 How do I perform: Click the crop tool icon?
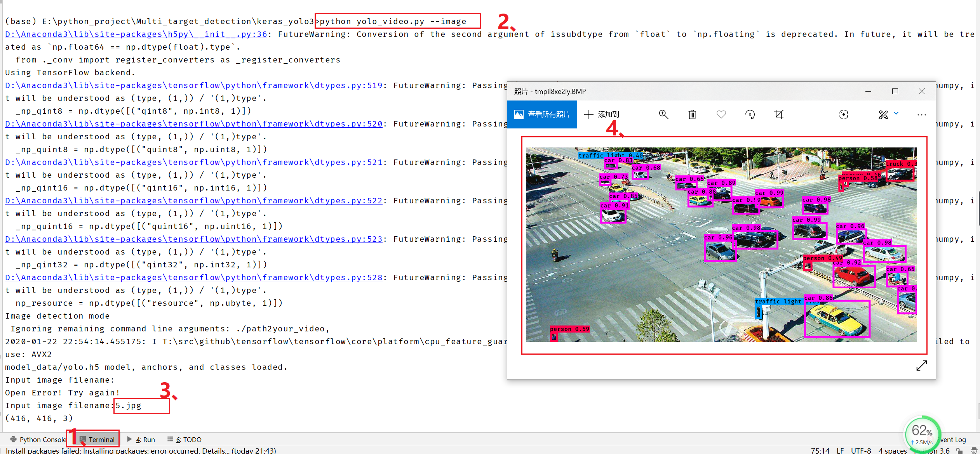(x=779, y=114)
